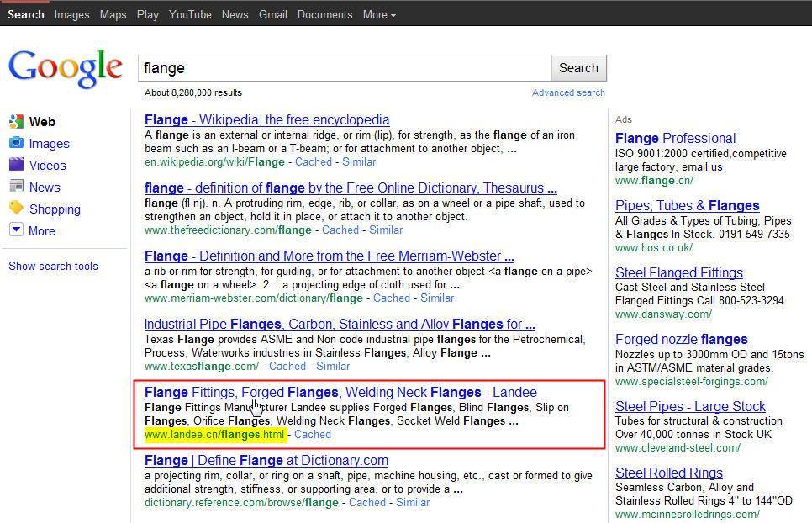Click the Images camera icon in sidebar
The image size is (812, 523).
(16, 142)
